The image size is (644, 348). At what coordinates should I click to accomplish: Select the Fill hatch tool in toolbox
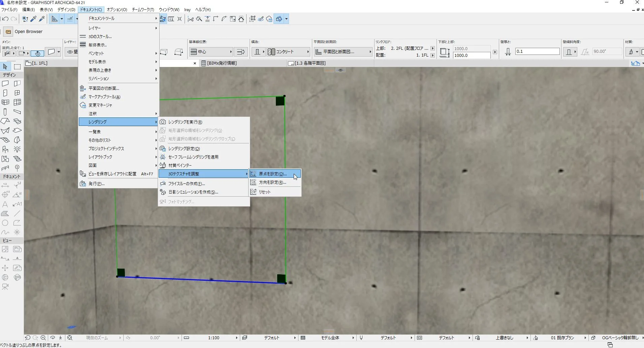[x=5, y=213]
